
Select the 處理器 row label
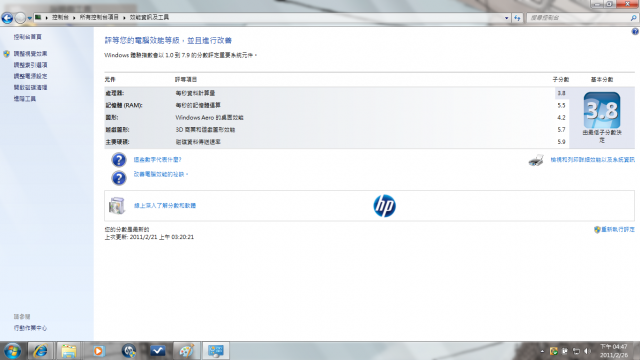[x=115, y=93]
